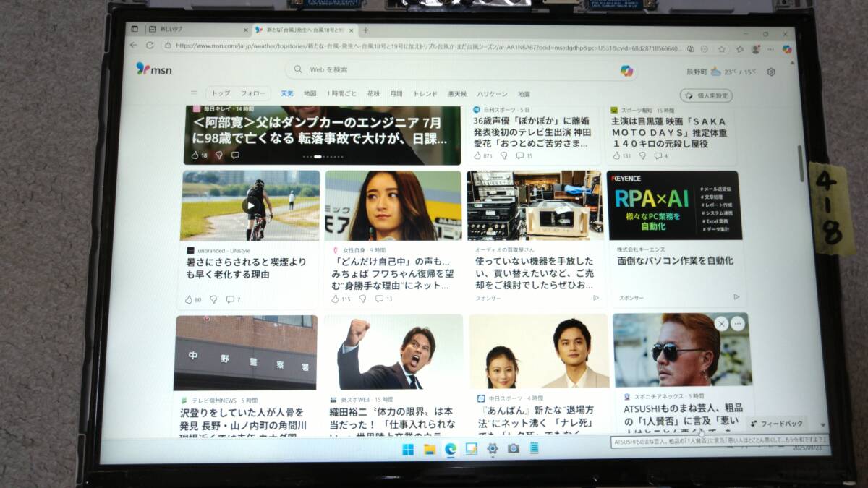Switch to the 地図 weather tab
868x488 pixels.
tap(310, 94)
